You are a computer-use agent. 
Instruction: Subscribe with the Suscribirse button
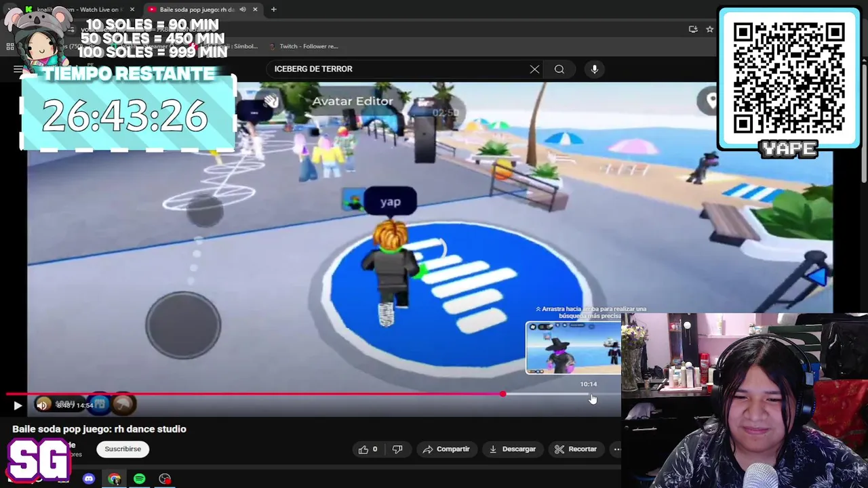(123, 449)
